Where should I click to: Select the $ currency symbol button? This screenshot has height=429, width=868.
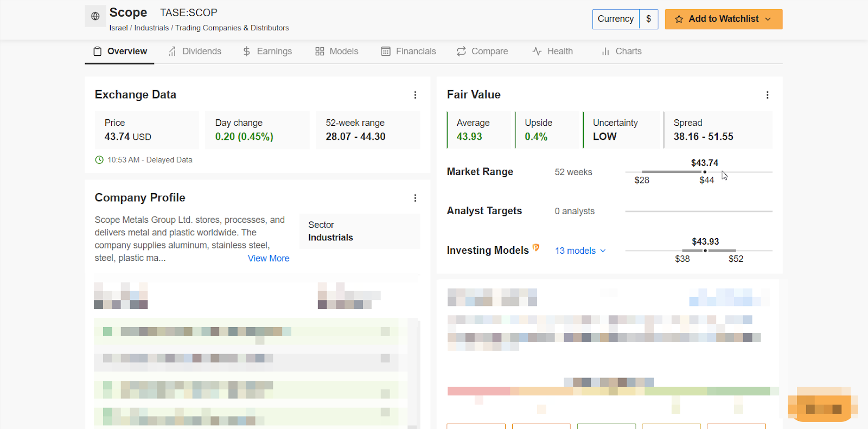649,19
